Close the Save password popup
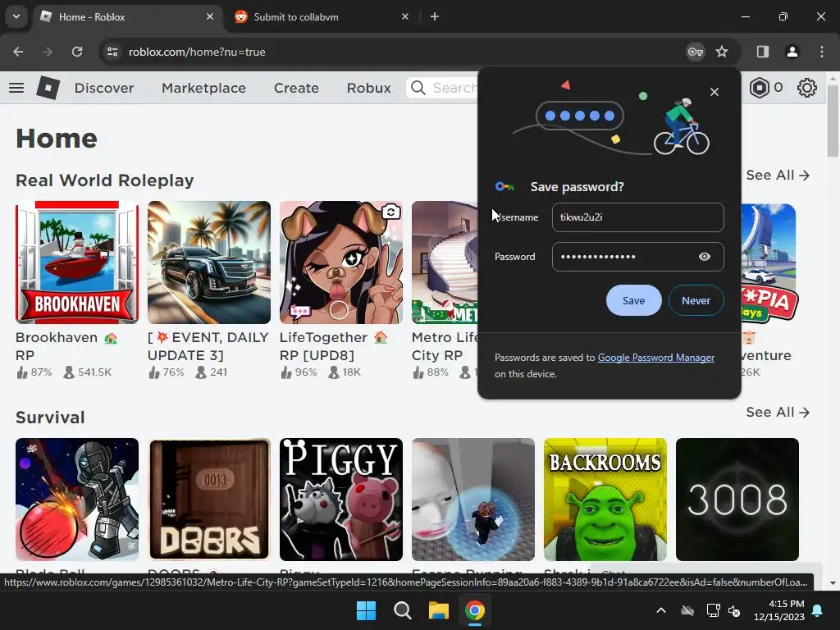The height and width of the screenshot is (630, 840). (x=714, y=92)
